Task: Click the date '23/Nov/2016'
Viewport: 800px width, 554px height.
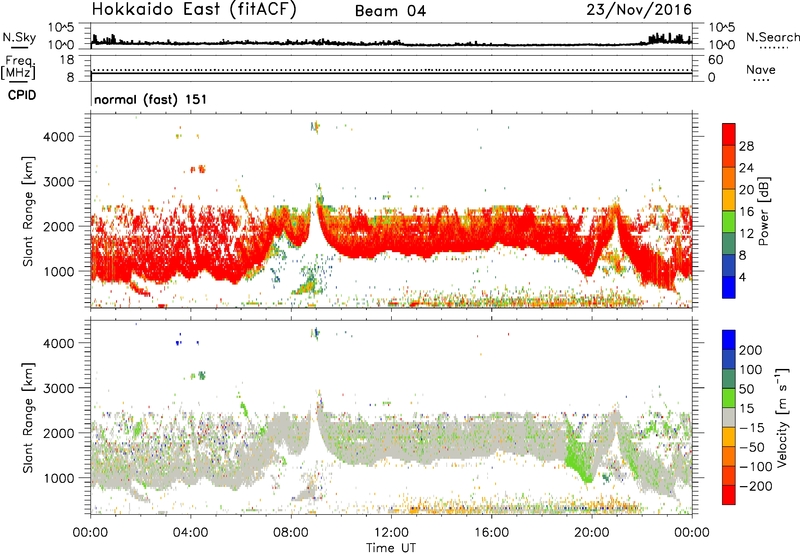Action: click(639, 10)
